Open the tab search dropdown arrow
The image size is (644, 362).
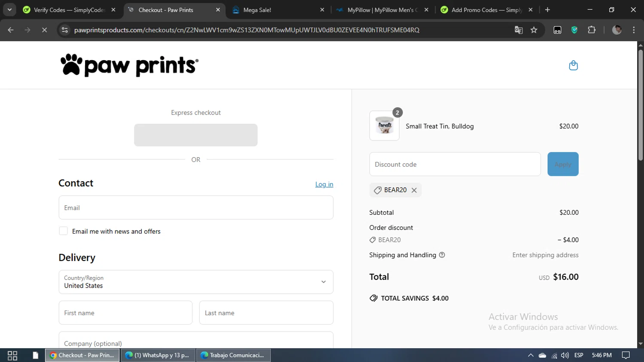click(x=9, y=9)
